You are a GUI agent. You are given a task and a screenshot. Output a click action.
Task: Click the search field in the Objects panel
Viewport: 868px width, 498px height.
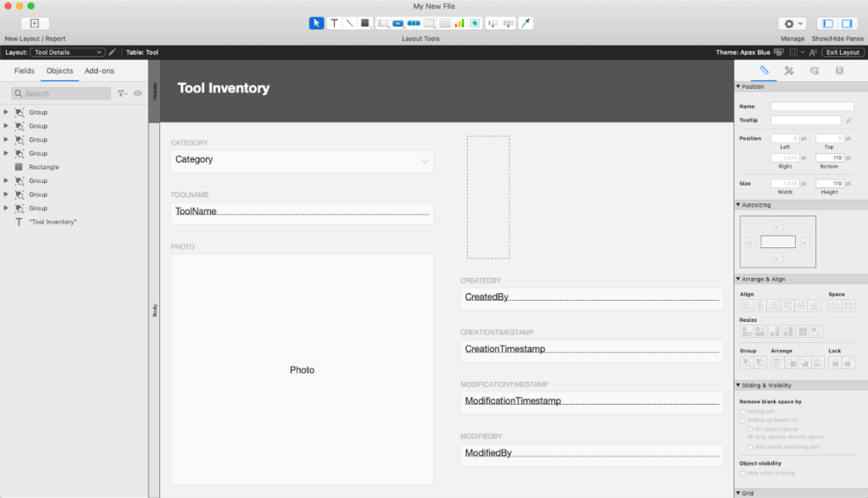tap(59, 93)
